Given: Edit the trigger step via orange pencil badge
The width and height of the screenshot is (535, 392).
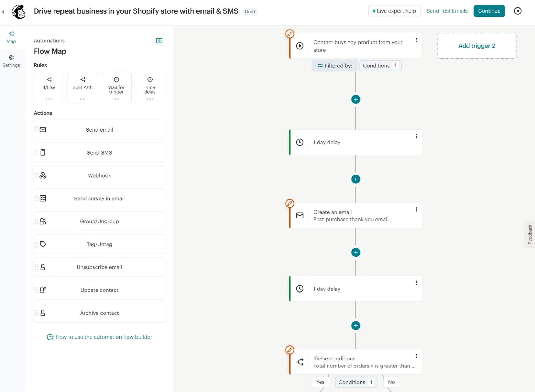Looking at the screenshot, I should (x=290, y=34).
